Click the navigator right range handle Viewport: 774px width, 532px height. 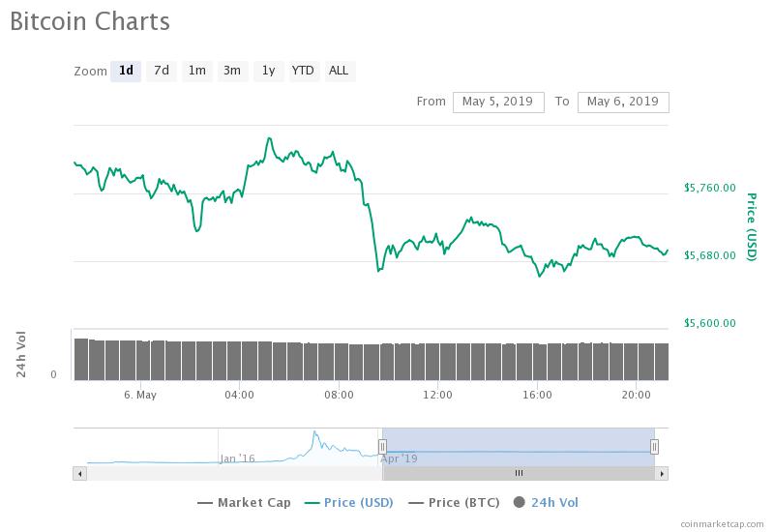tap(655, 446)
